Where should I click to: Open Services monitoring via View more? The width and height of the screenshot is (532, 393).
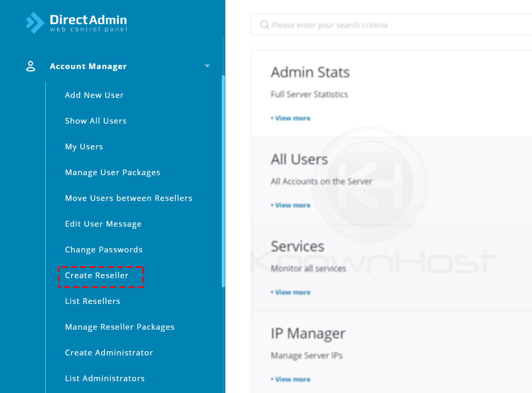292,292
